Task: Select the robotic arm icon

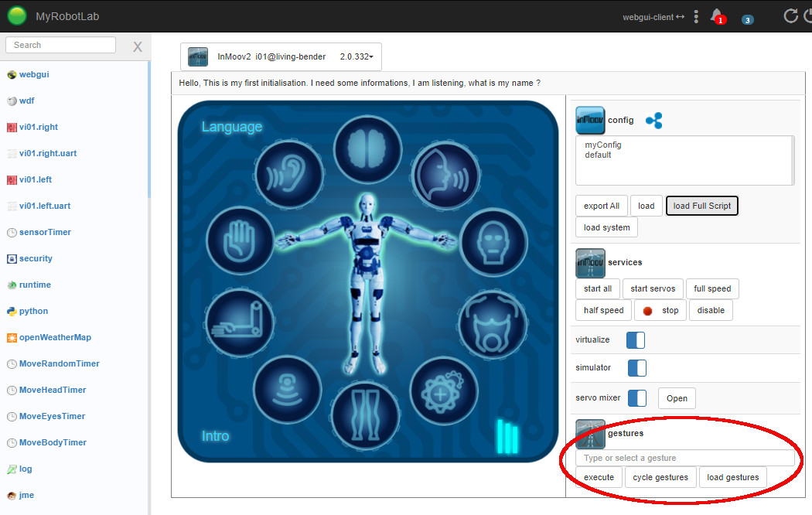Action: [x=239, y=322]
